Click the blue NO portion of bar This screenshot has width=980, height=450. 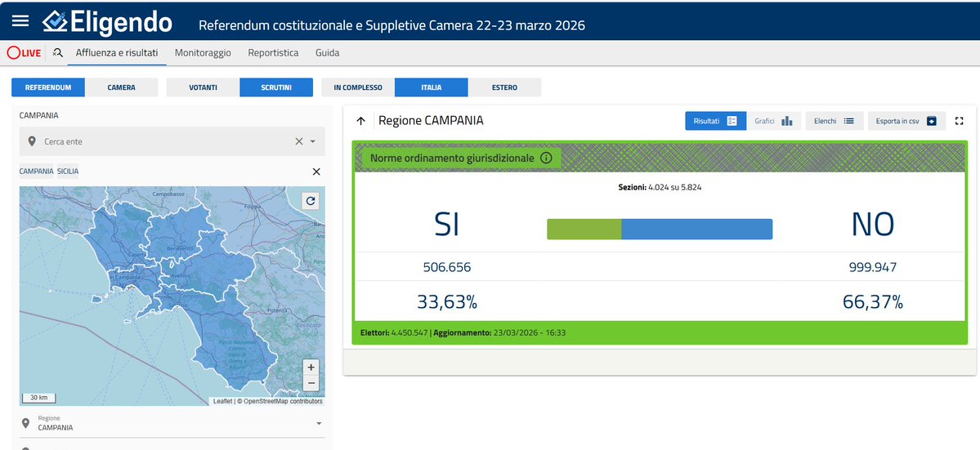[697, 229]
